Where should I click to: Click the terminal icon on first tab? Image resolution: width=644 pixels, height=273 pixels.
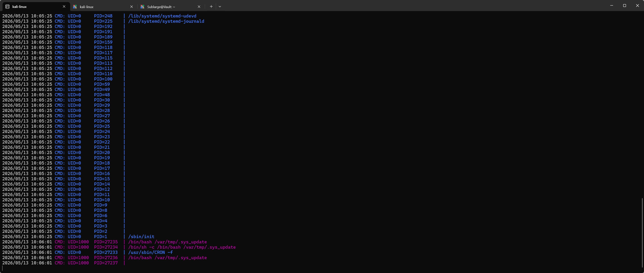pyautogui.click(x=7, y=7)
